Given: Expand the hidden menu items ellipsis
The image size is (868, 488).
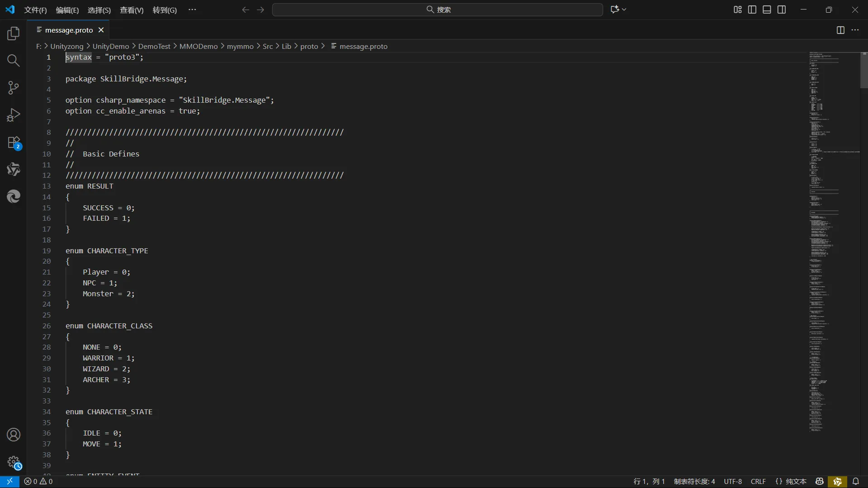Looking at the screenshot, I should tap(192, 9).
